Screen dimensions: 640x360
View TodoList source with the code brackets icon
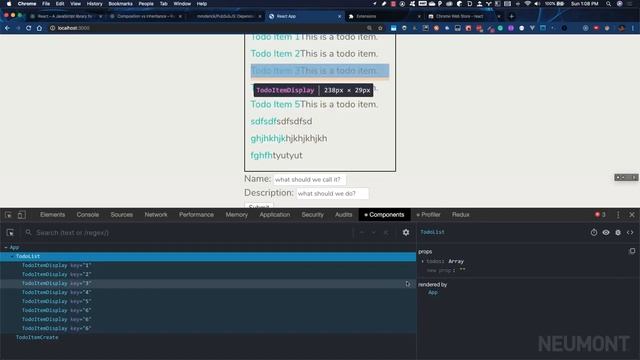point(630,232)
